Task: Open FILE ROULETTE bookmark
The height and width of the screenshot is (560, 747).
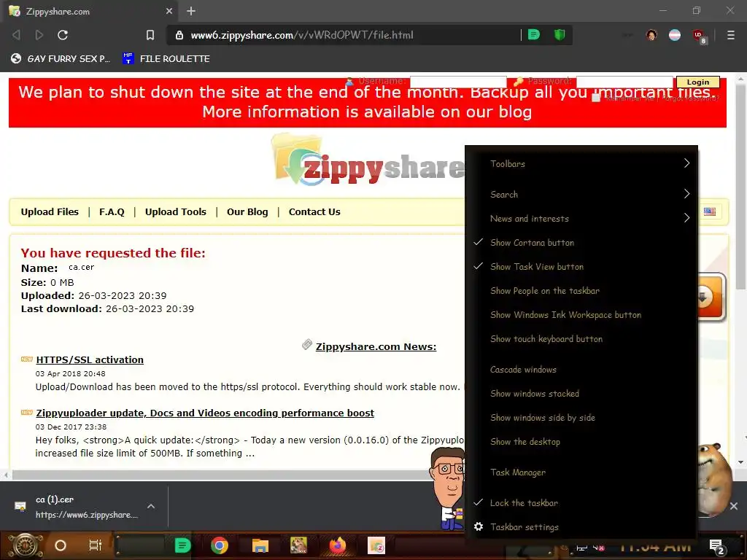Action: click(166, 58)
